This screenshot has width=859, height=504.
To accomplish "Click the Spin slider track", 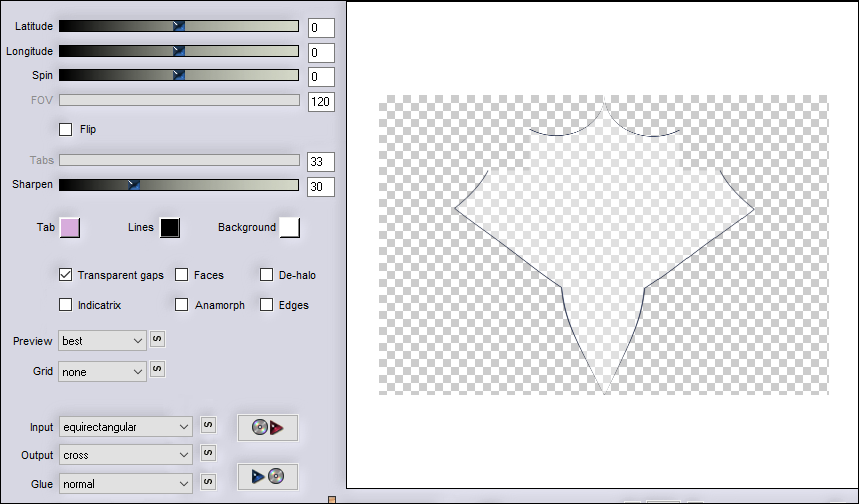I will 179,75.
